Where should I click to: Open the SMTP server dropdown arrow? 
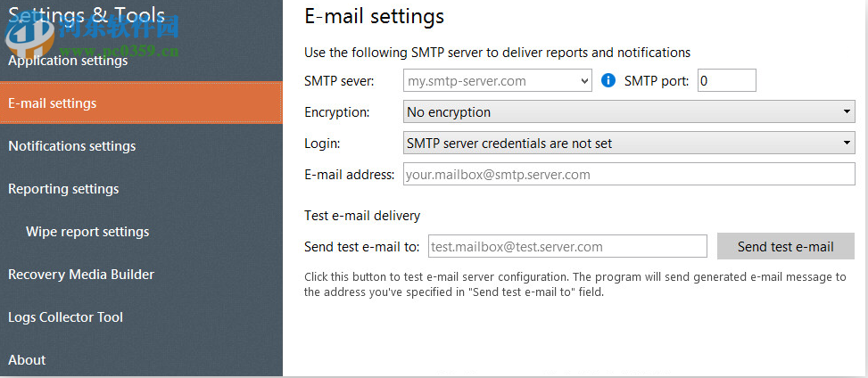click(585, 81)
